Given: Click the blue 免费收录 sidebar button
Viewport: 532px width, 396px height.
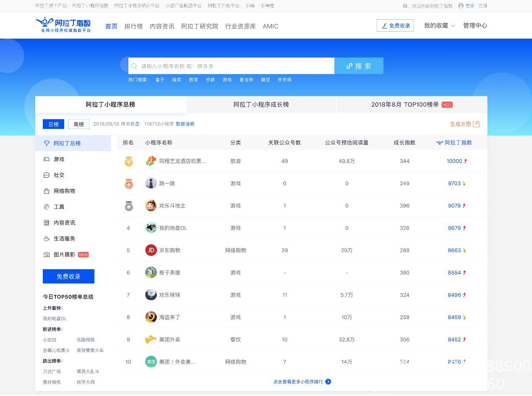Looking at the screenshot, I should coord(68,276).
